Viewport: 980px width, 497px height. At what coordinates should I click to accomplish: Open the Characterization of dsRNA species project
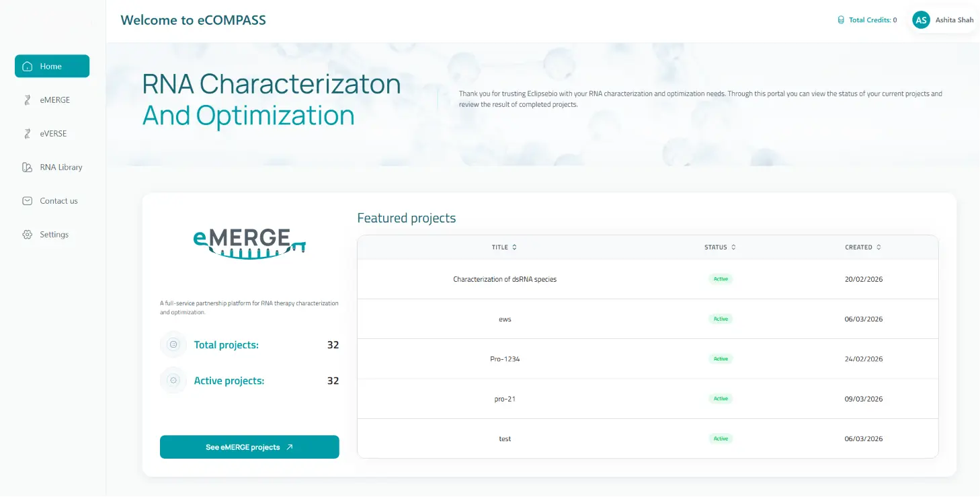(x=647, y=279)
